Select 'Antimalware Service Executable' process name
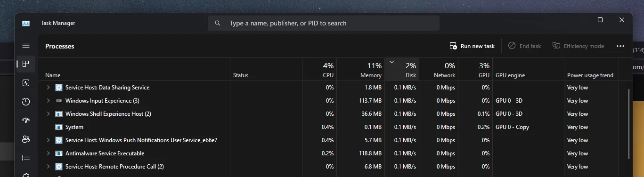The height and width of the screenshot is (177, 644). coord(105,153)
